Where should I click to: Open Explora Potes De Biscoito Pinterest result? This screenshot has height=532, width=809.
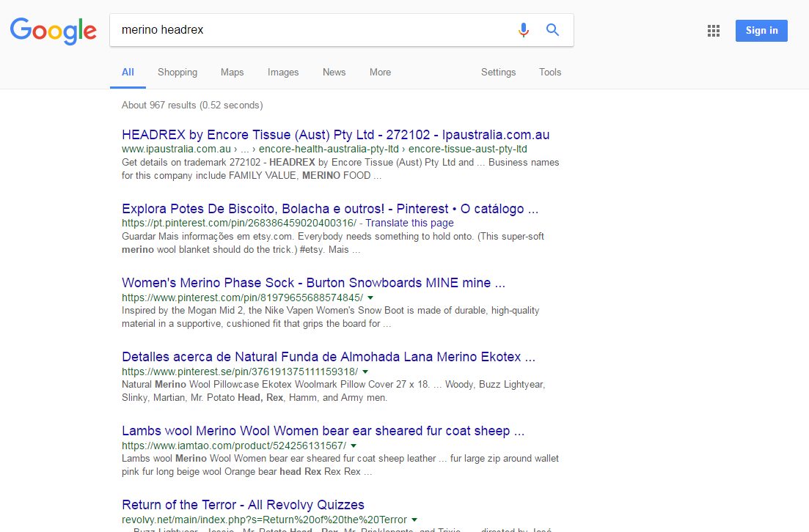pos(330,209)
